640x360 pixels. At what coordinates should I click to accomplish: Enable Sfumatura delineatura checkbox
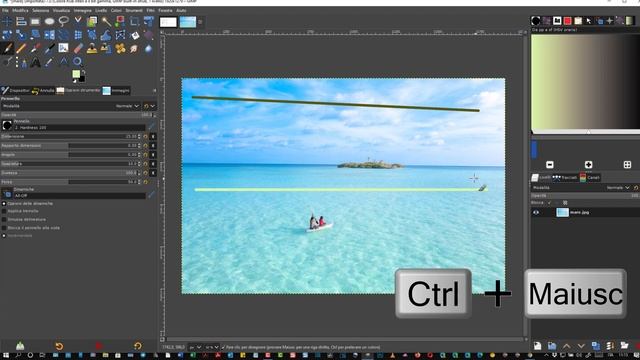[4, 219]
